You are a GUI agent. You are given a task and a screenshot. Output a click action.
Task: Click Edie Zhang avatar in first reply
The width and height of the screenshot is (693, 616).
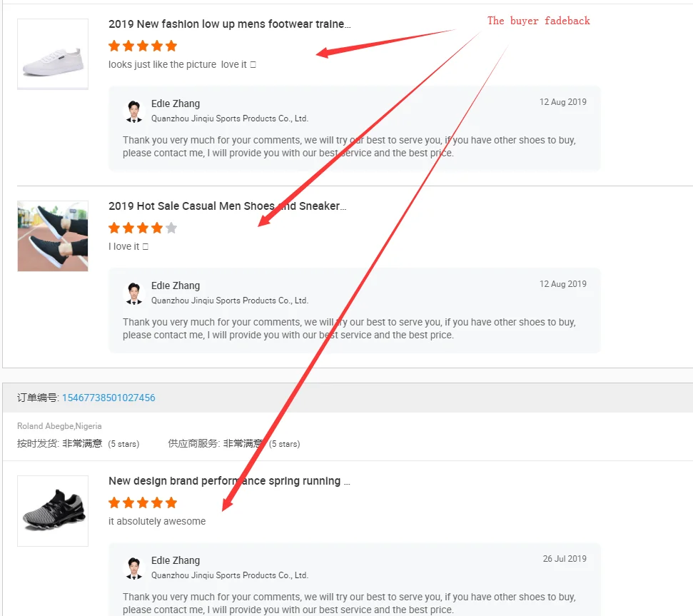coord(133,111)
